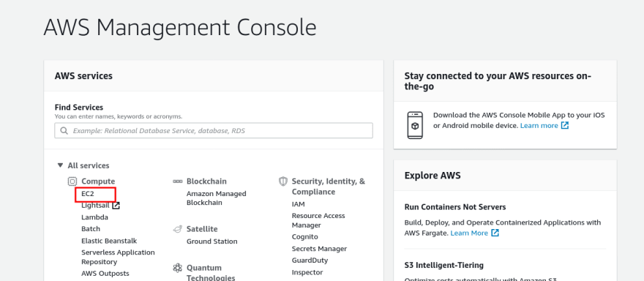Open the Serverless Application Repository link

coord(119,257)
